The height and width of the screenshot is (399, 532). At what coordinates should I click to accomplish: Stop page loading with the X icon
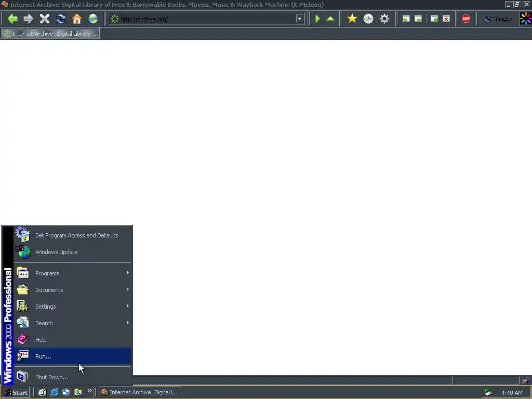(45, 19)
